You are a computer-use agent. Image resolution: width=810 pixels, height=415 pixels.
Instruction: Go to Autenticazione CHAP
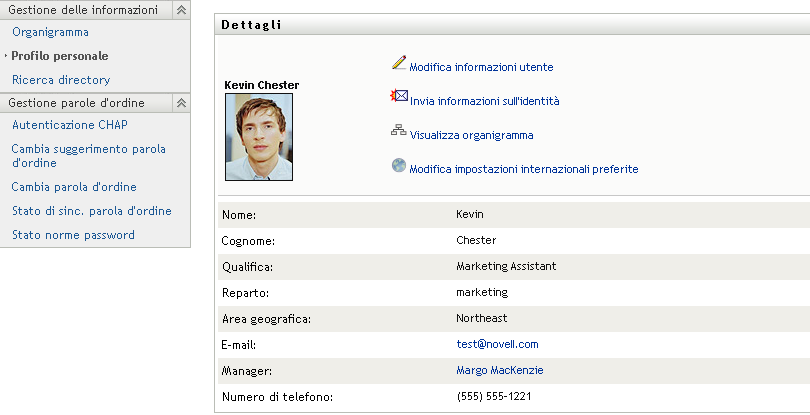click(x=70, y=125)
